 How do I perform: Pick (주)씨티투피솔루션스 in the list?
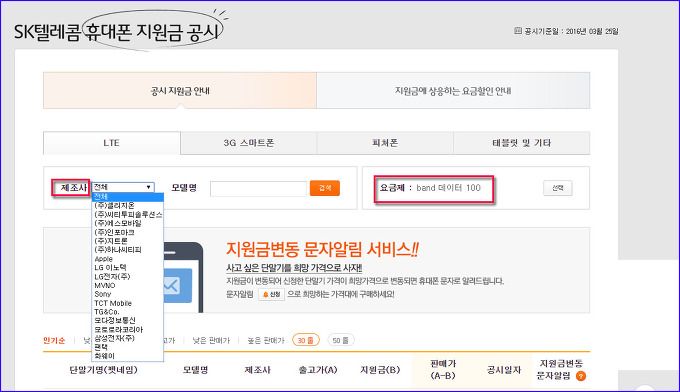click(x=128, y=214)
